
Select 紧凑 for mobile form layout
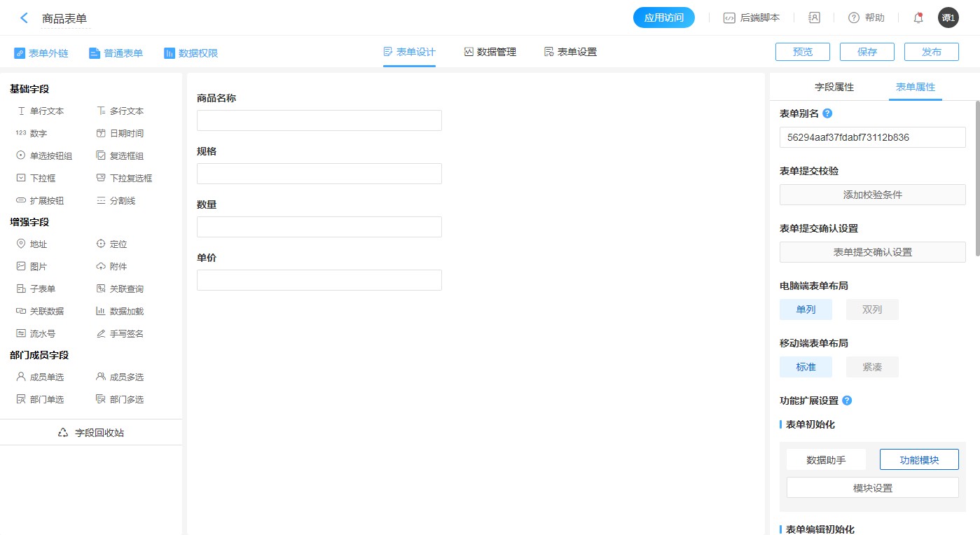[x=871, y=367]
